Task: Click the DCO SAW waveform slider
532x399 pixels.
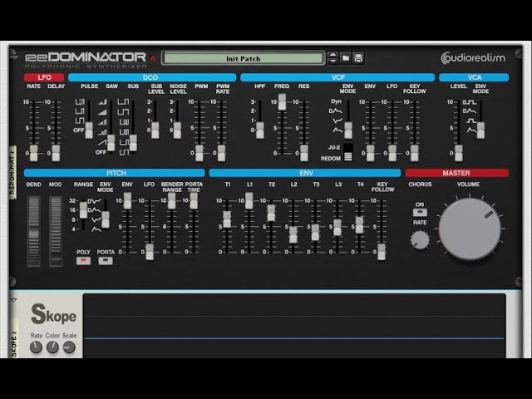Action: (x=111, y=143)
